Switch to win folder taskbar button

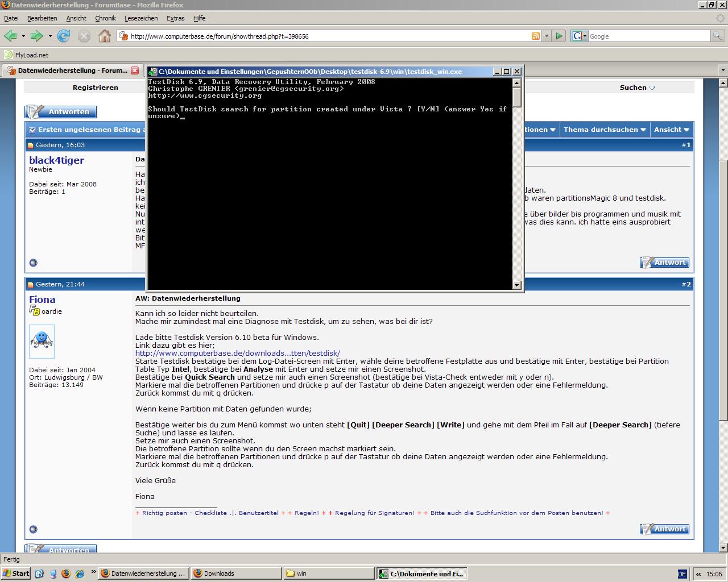[x=329, y=573]
